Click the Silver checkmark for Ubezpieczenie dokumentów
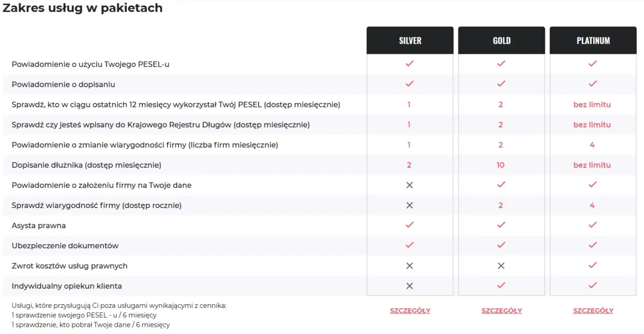Image resolution: width=644 pixels, height=334 pixels. [410, 245]
